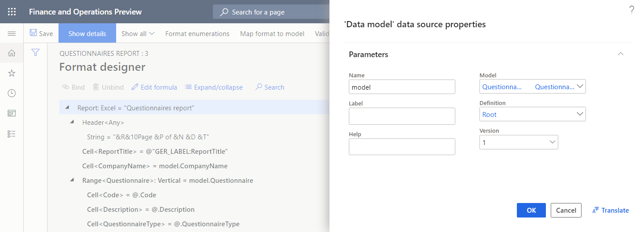Open the app launcher waffle menu
The width and height of the screenshot is (644, 232).
pos(12,12)
